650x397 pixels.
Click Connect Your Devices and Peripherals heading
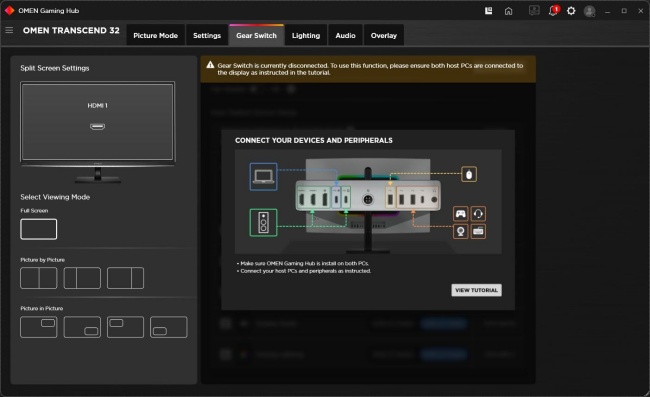point(314,140)
